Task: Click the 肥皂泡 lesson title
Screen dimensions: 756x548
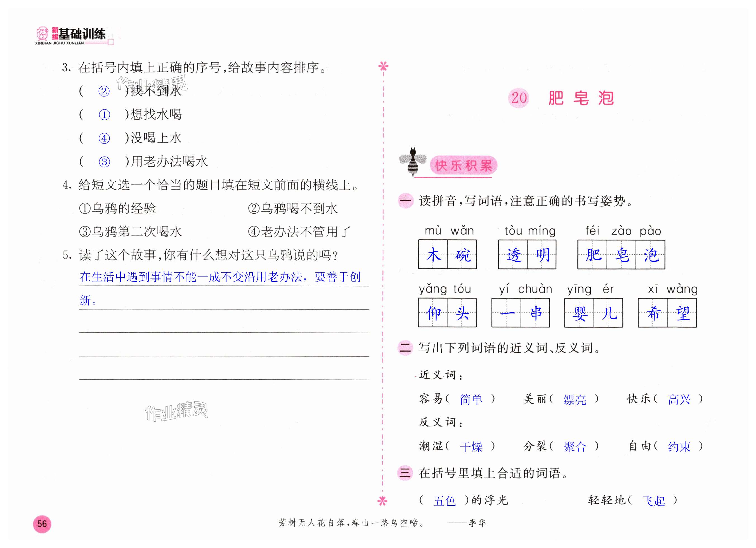Action: click(581, 98)
